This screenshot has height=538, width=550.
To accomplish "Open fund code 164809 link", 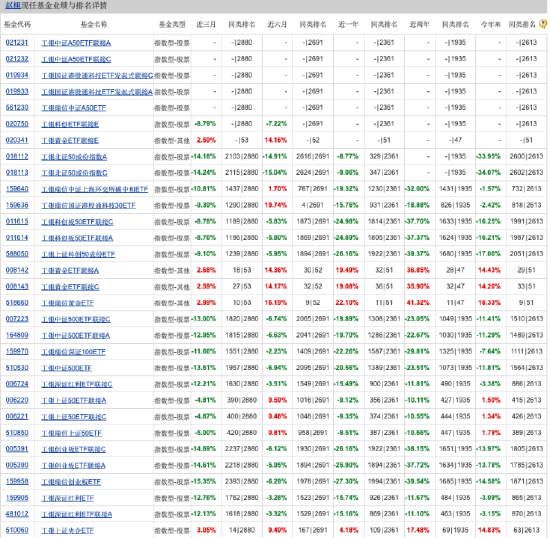I will point(17,335).
